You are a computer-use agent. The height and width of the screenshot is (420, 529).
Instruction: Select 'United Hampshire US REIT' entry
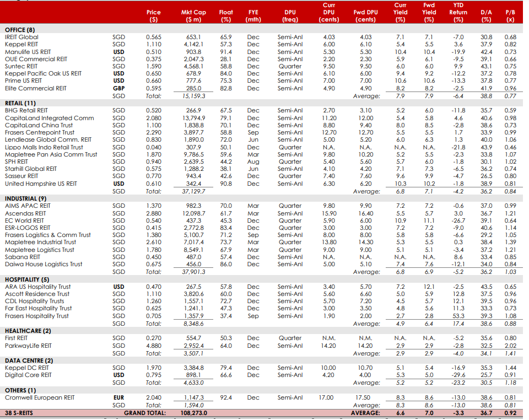(x=41, y=184)
